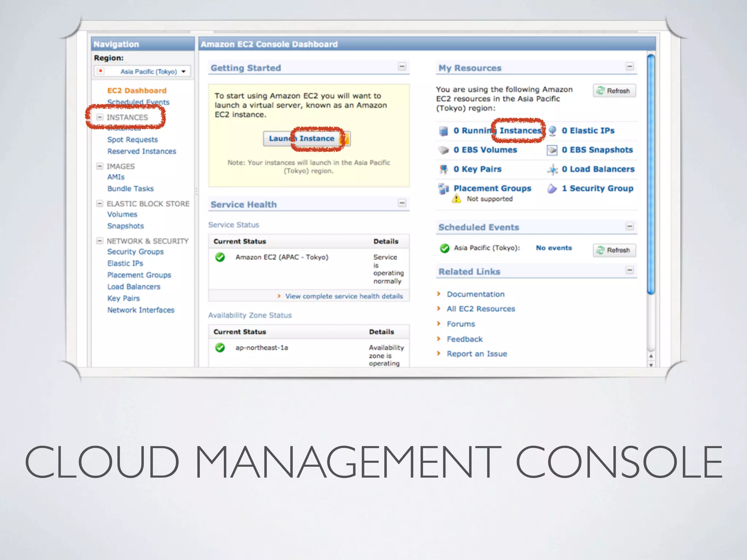Open Forums related link
Image resolution: width=747 pixels, height=560 pixels.
[461, 324]
